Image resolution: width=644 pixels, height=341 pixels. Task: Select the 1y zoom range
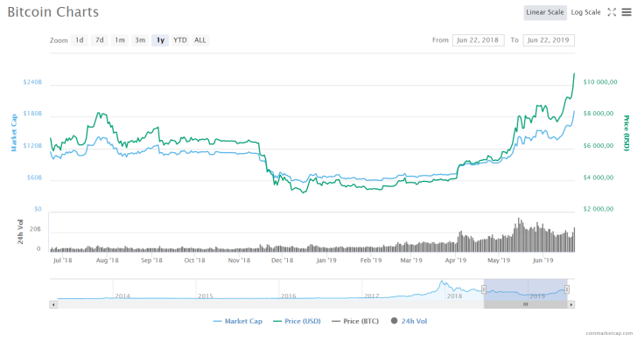(160, 40)
